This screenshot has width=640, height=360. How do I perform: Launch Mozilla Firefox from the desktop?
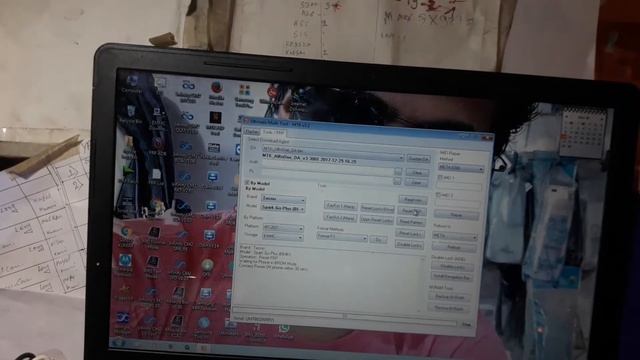coord(216,92)
